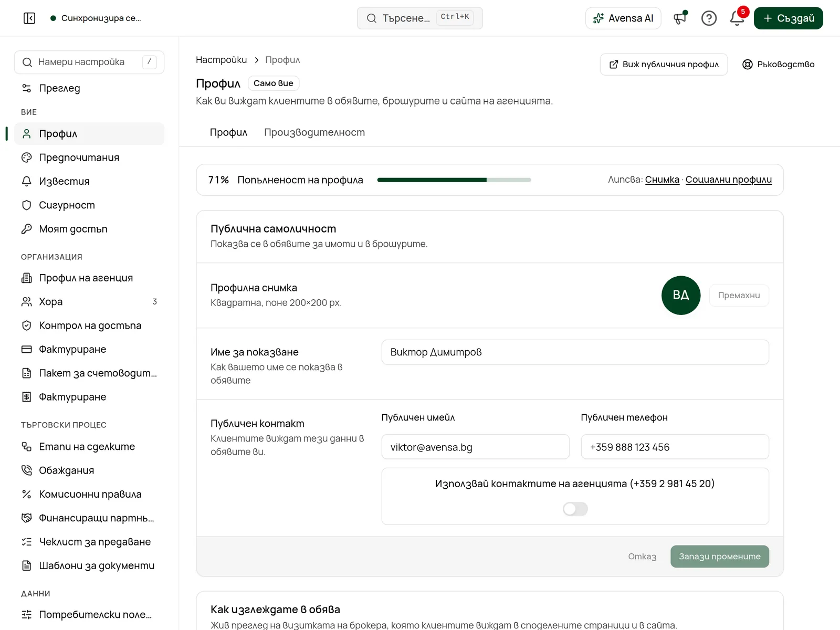Click the Само вие badge
The image size is (840, 630).
pos(274,83)
